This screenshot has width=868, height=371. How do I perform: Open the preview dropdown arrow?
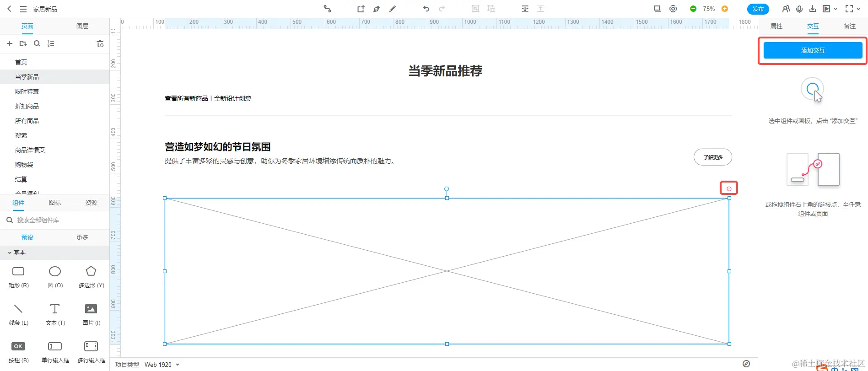click(836, 9)
